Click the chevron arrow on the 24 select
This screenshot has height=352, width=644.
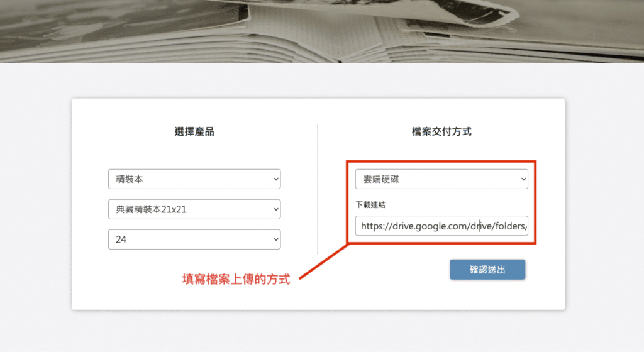275,239
